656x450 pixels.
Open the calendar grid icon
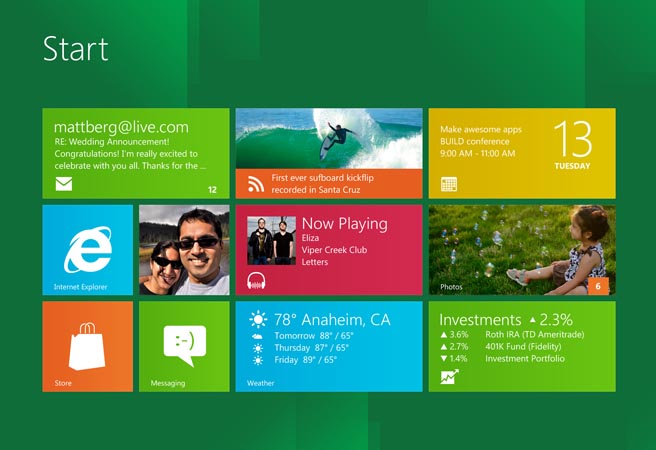(449, 184)
